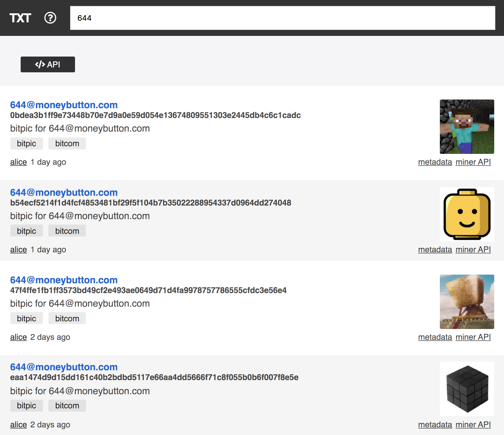View the black cube thumbnail
Image resolution: width=504 pixels, height=435 pixels.
[x=467, y=389]
